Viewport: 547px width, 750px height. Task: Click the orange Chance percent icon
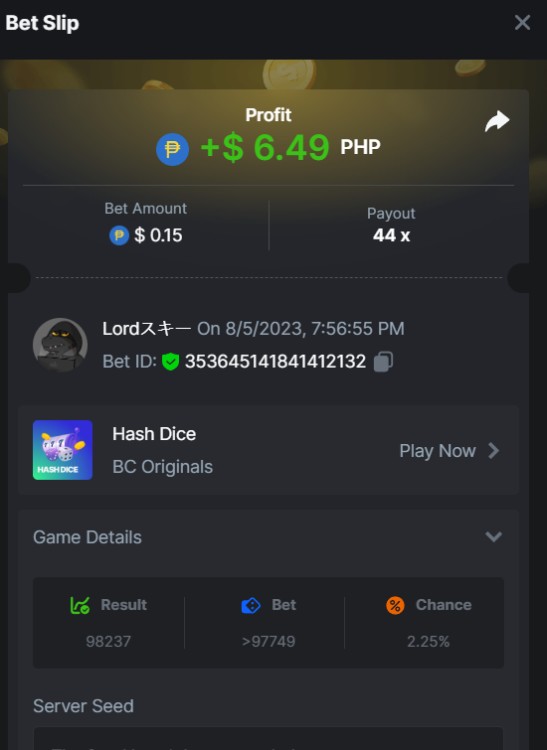[x=395, y=605]
